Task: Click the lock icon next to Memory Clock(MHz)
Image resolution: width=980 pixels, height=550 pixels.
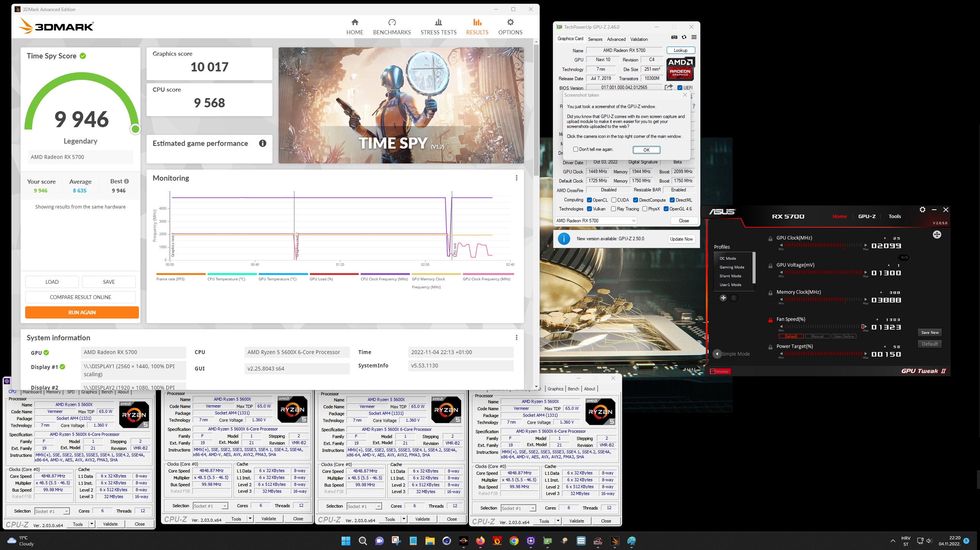Action: (770, 293)
